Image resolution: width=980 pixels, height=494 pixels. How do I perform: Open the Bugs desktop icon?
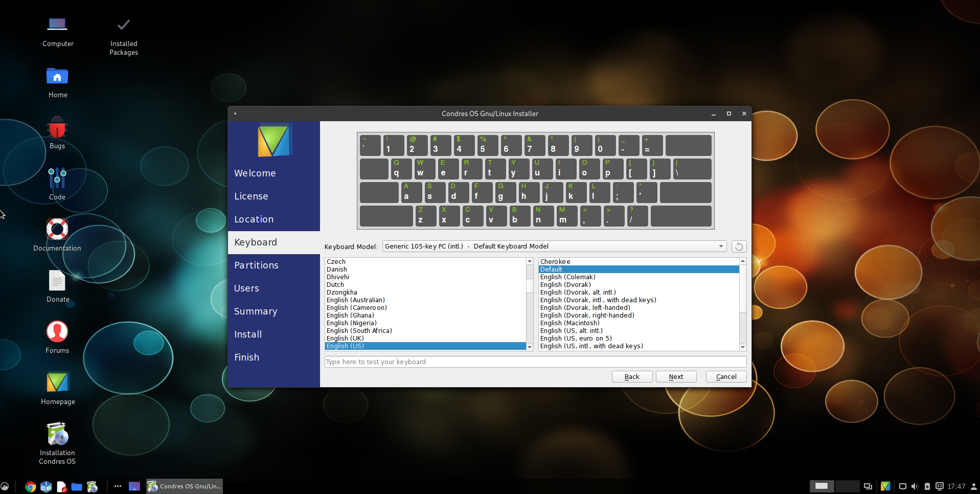point(57,130)
